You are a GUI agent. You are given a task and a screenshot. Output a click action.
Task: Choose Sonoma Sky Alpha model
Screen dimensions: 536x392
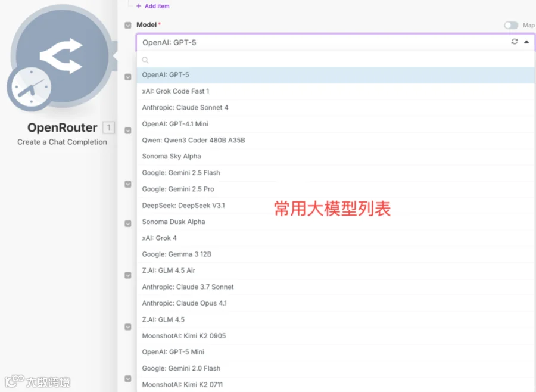(x=335, y=156)
